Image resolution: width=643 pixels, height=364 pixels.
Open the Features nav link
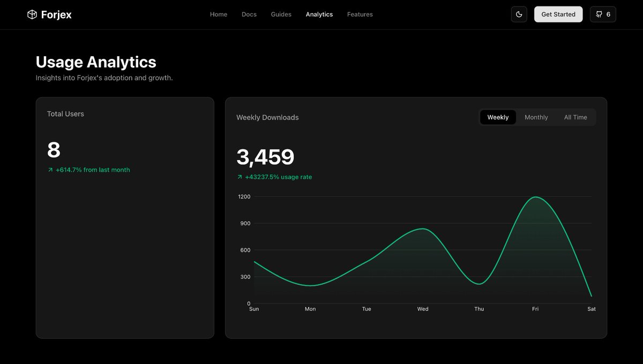tap(360, 14)
